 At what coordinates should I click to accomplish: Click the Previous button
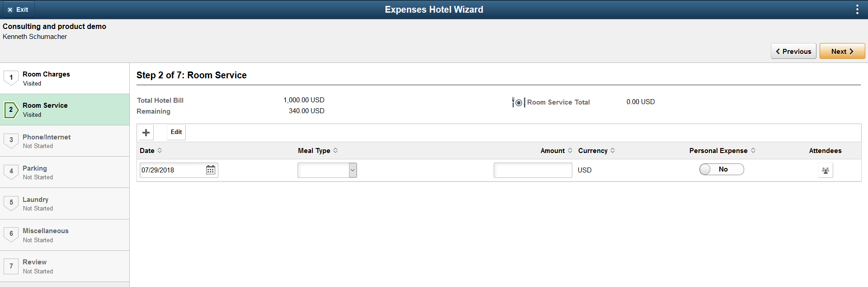[793, 51]
